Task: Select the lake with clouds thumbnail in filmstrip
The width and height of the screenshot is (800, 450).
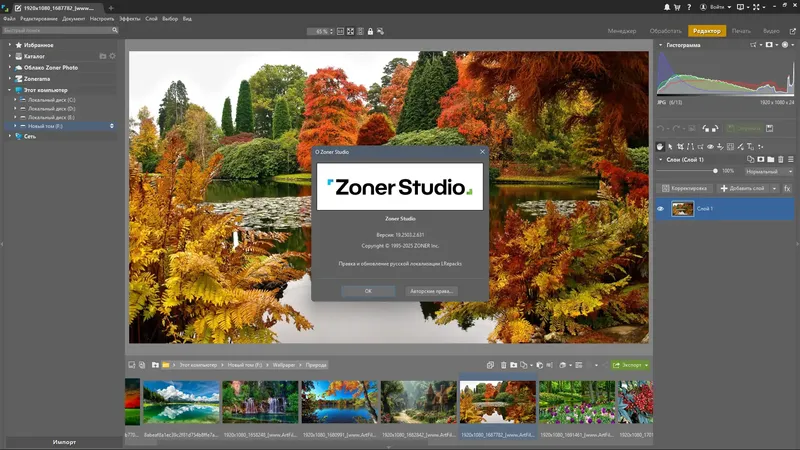Action: pyautogui.click(x=181, y=402)
